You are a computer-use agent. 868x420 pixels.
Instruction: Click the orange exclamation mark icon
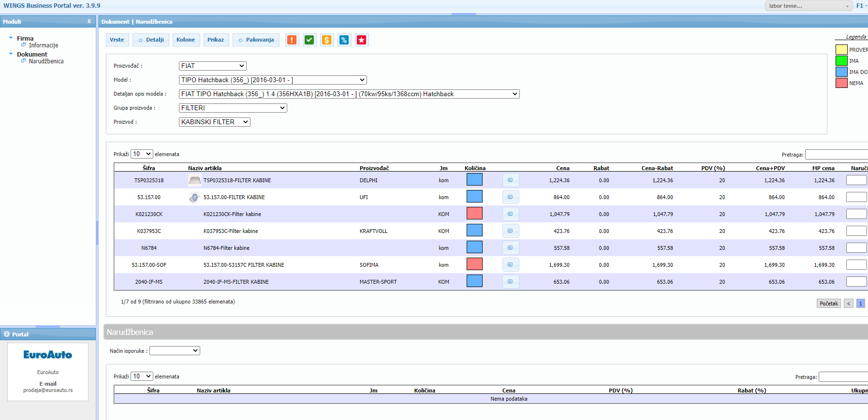pos(292,40)
